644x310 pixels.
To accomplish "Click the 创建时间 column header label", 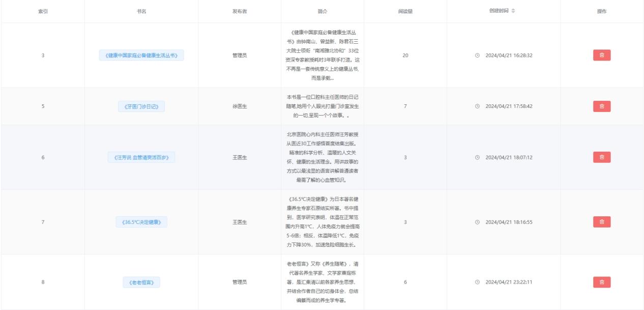I will point(499,11).
